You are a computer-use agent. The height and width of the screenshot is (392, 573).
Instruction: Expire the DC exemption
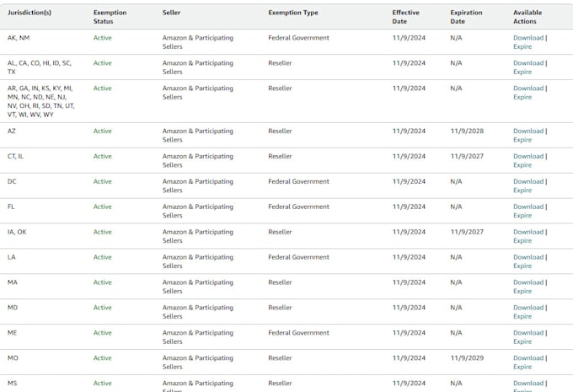click(x=522, y=191)
